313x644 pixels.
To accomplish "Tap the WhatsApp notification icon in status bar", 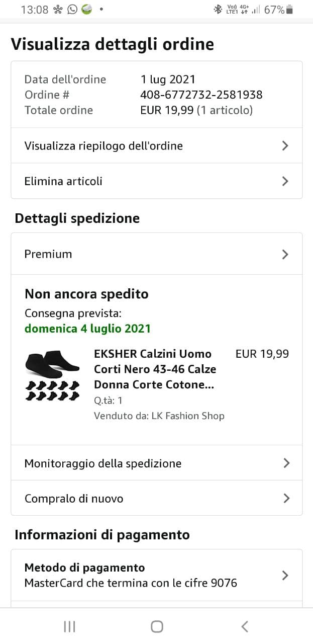I will pyautogui.click(x=73, y=10).
